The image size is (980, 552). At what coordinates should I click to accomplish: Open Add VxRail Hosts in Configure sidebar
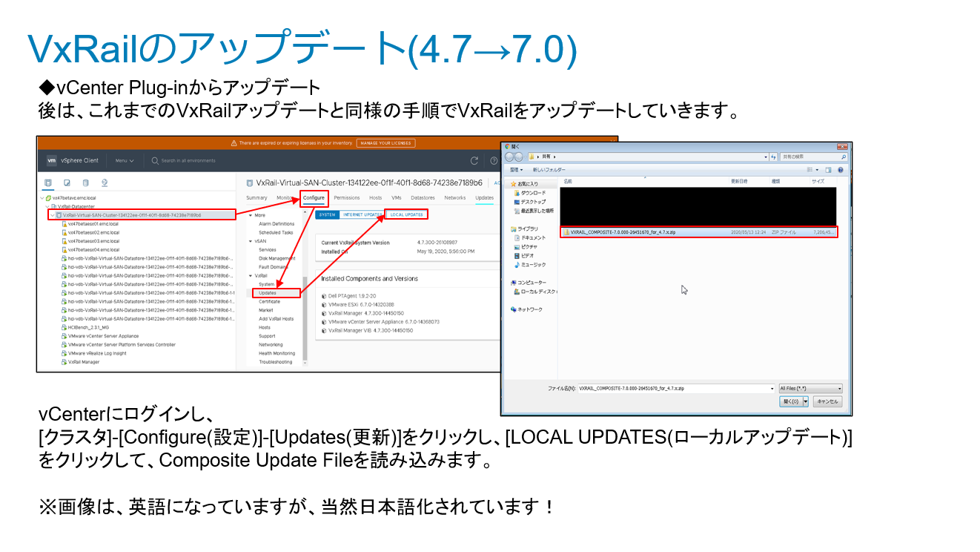(x=276, y=319)
